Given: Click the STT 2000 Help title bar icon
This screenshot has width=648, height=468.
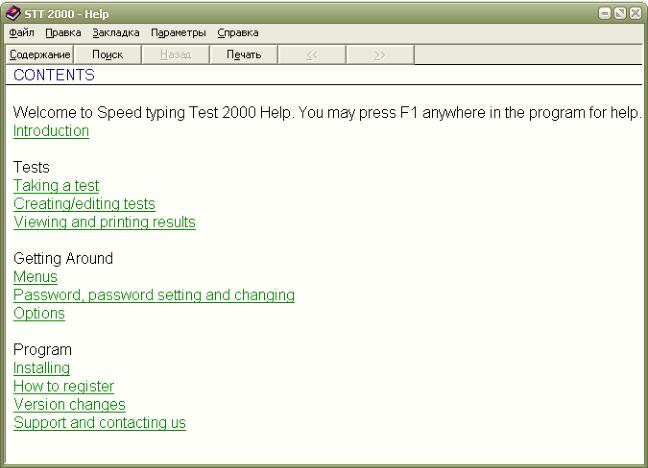Looking at the screenshot, I should coord(12,14).
